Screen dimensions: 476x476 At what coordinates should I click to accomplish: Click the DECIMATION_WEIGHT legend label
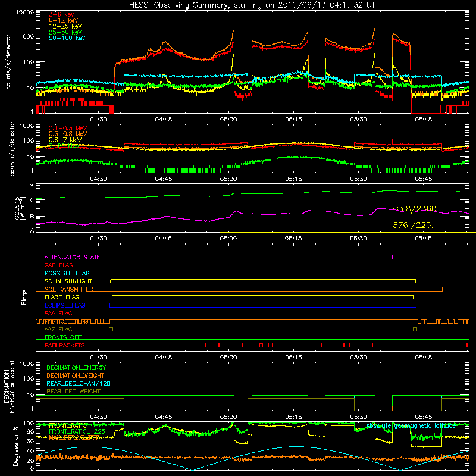pos(76,375)
